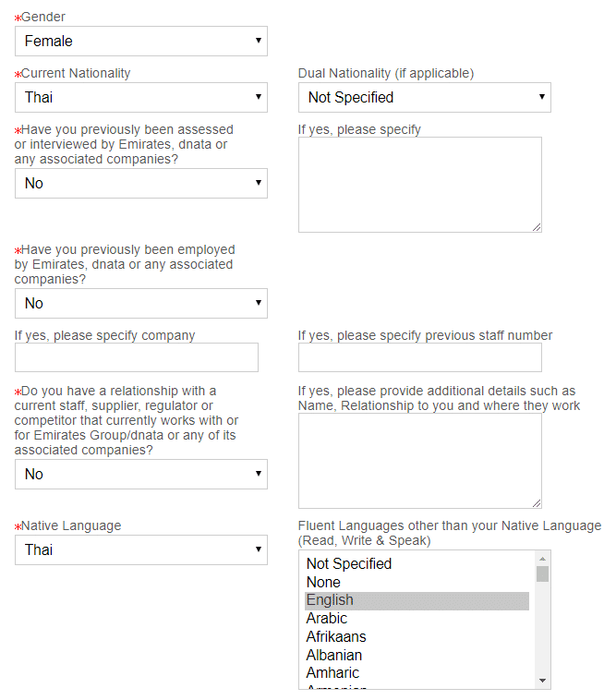
Task: Select English in fluent languages list
Action: pyautogui.click(x=417, y=600)
